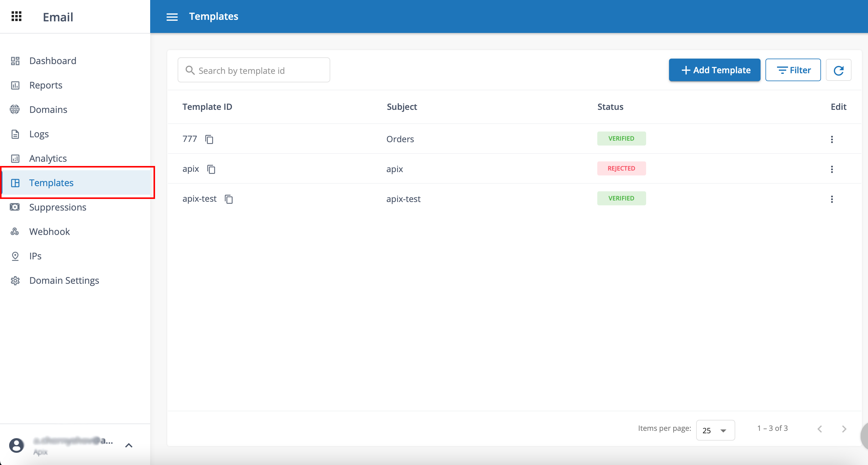
Task: Click the Templates sidebar icon
Action: click(16, 182)
